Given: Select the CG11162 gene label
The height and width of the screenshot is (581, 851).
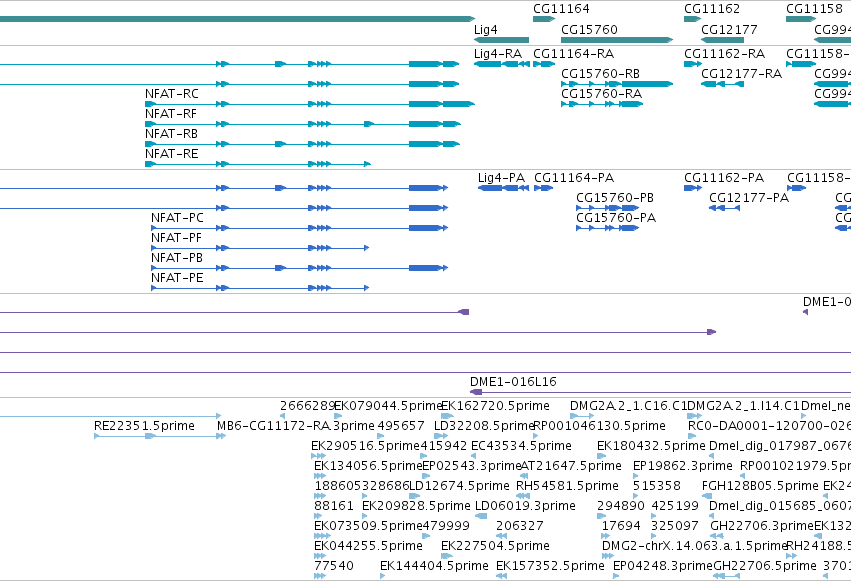Looking at the screenshot, I should click(x=712, y=9).
